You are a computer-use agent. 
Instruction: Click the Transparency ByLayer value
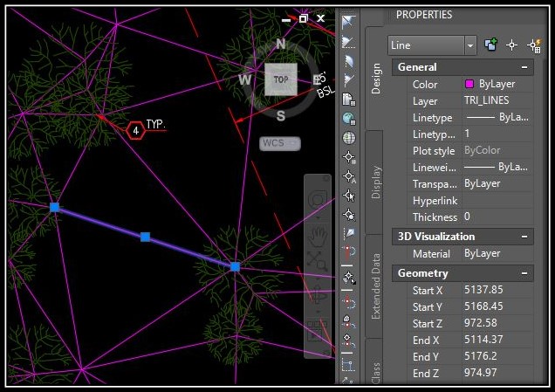pyautogui.click(x=483, y=183)
